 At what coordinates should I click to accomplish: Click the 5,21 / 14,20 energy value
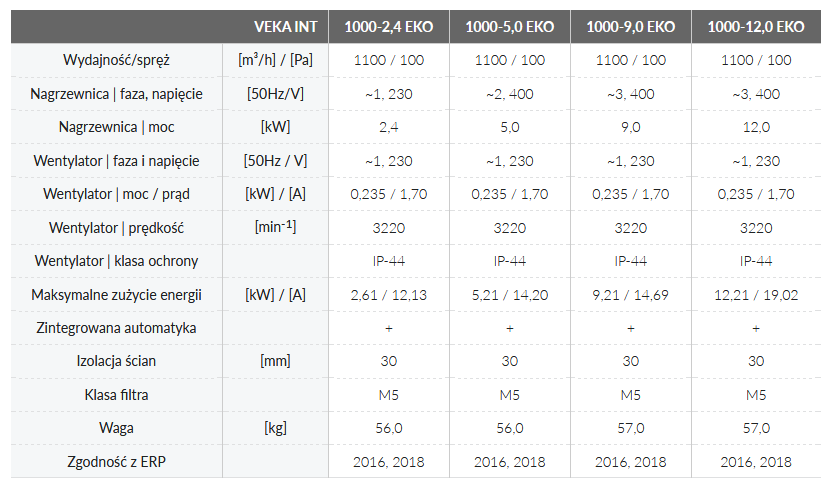[x=510, y=295]
